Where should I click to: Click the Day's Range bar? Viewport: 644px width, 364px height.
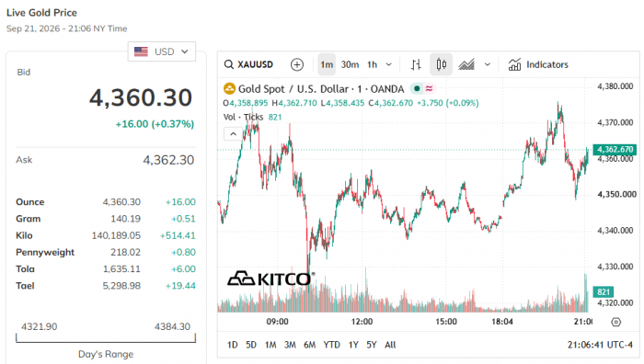coord(106,338)
